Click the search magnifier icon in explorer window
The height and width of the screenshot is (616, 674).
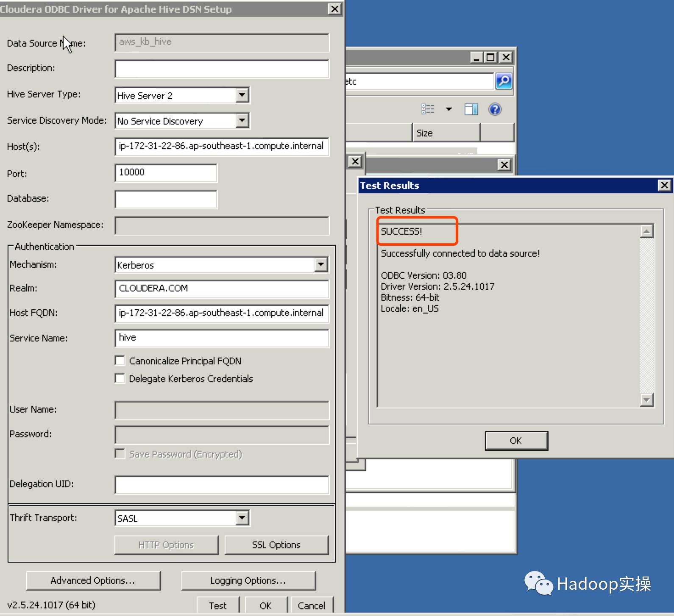pyautogui.click(x=504, y=80)
